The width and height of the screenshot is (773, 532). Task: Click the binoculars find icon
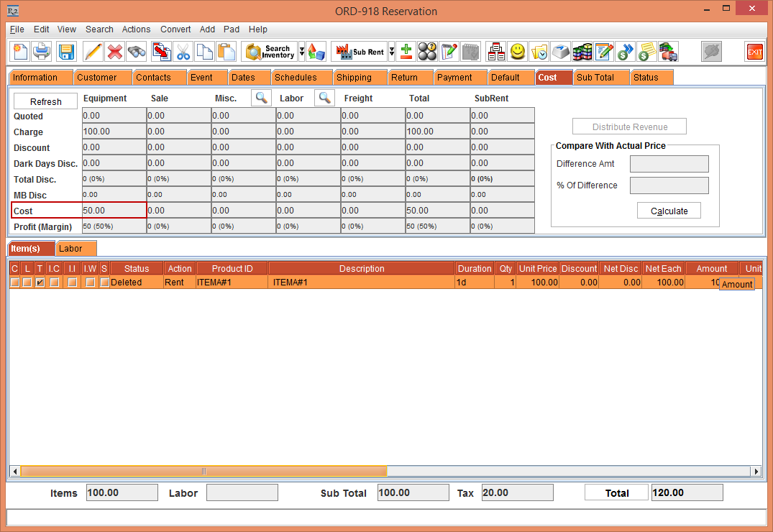(137, 52)
